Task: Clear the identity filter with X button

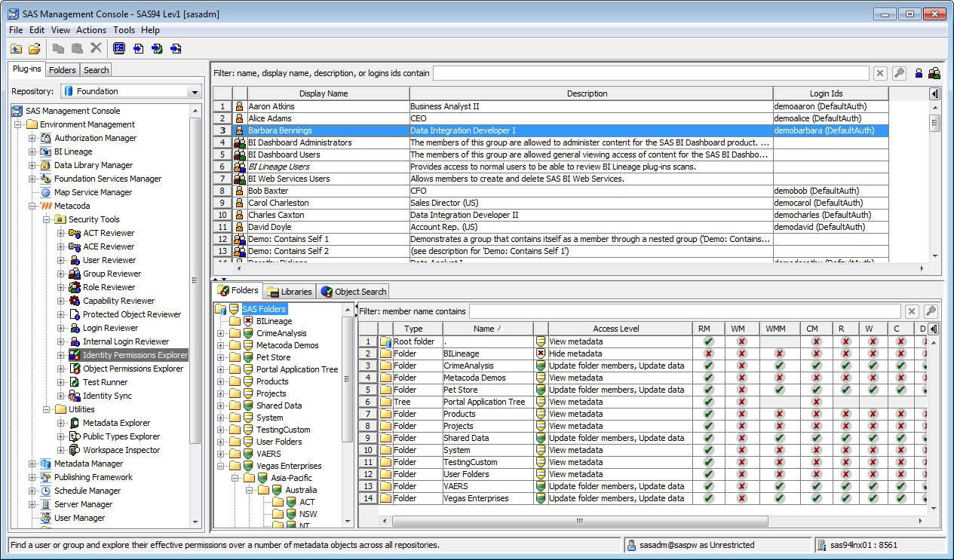Action: pos(880,73)
